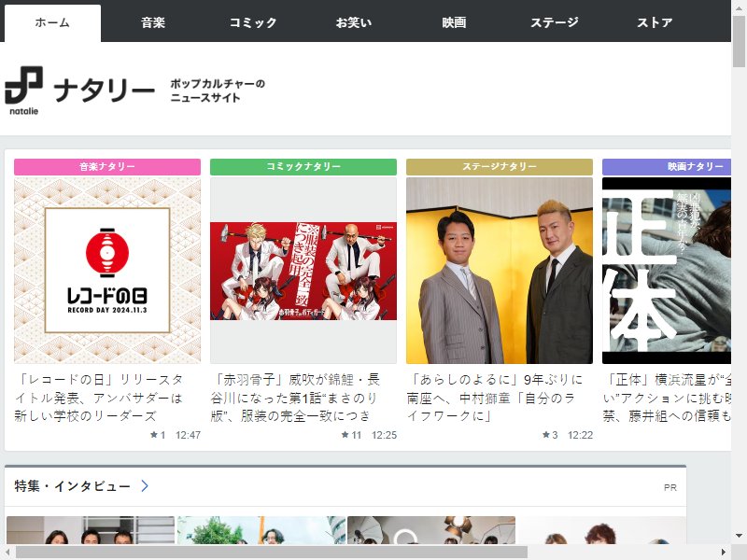The image size is (747, 560).
Task: Open the ストア tab
Action: (x=655, y=22)
